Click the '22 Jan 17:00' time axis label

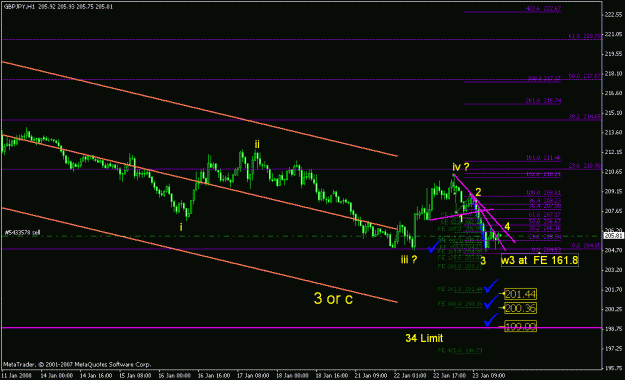[x=450, y=376]
